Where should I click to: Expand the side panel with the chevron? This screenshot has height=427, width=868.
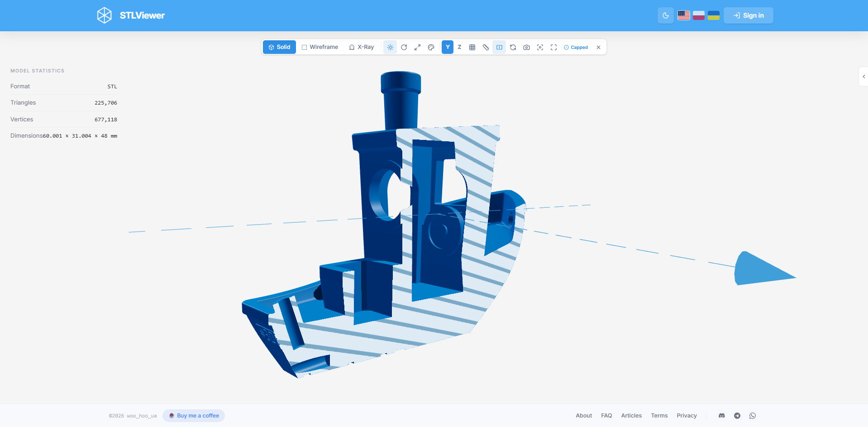pos(863,77)
